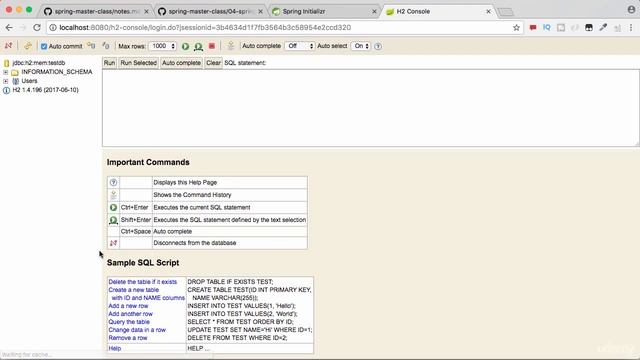Toggle the Auto commit checkbox
This screenshot has height=360, width=640.
(x=44, y=47)
